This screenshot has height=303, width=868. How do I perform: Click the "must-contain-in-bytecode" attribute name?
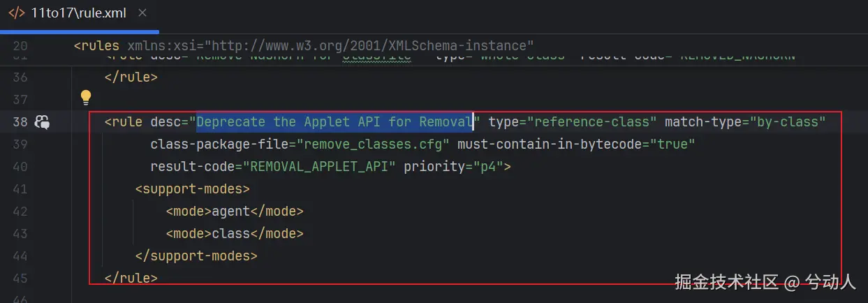550,145
